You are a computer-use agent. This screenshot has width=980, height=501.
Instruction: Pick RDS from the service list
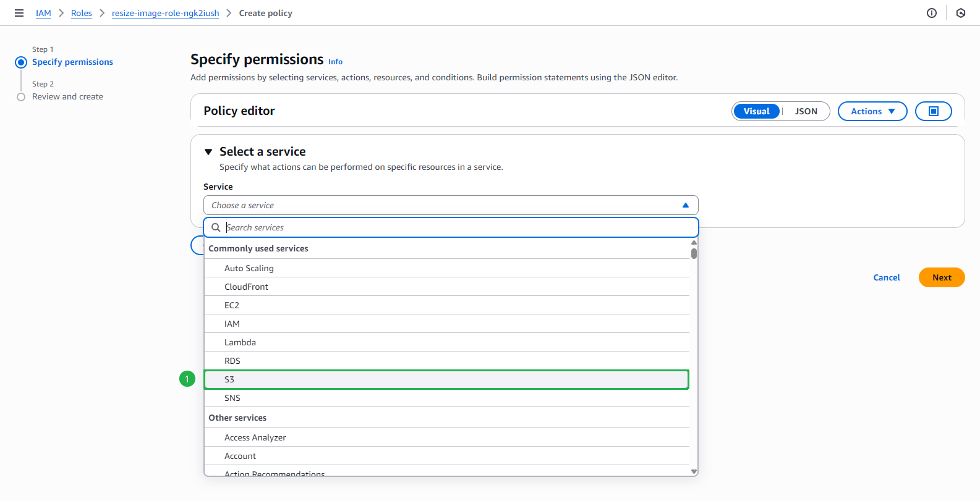coord(446,361)
